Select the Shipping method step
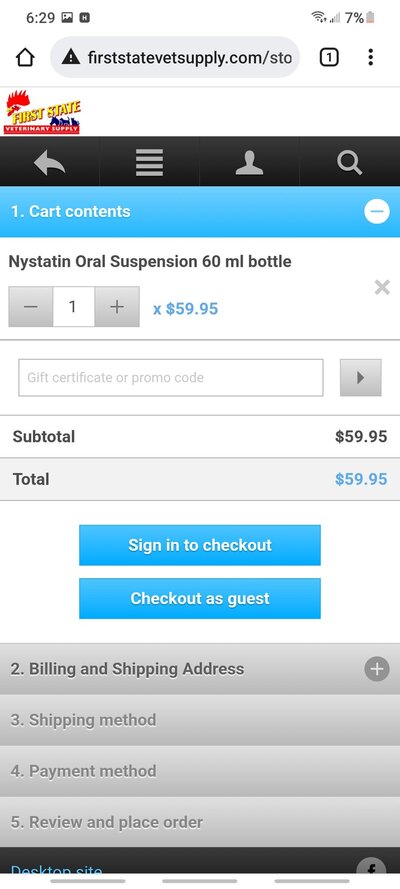The image size is (400, 889). pyautogui.click(x=200, y=720)
